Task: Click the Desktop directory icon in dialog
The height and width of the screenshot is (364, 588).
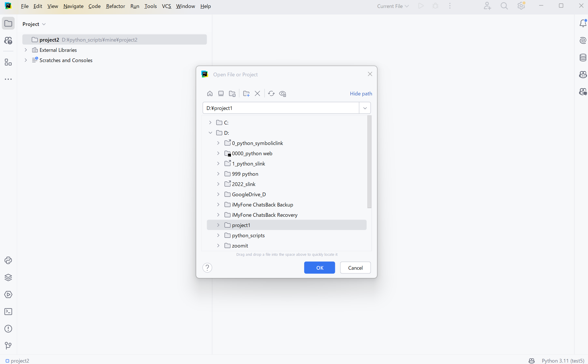Action: pos(221,93)
